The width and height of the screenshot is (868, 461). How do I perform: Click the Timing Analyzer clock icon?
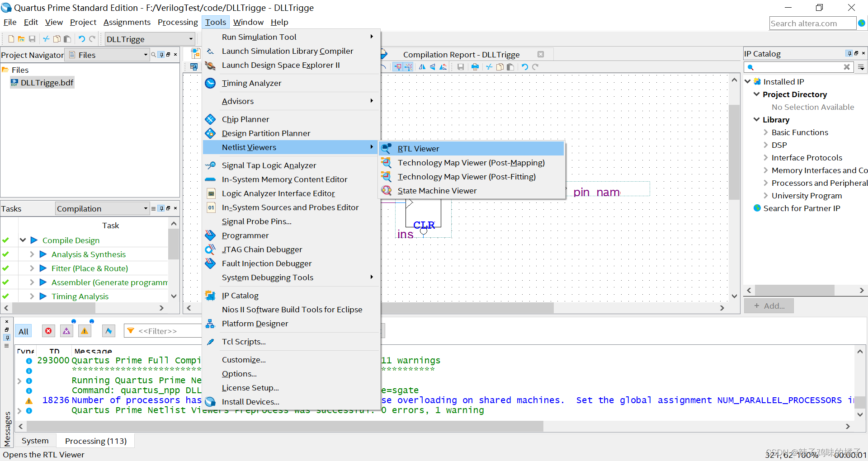(x=210, y=83)
